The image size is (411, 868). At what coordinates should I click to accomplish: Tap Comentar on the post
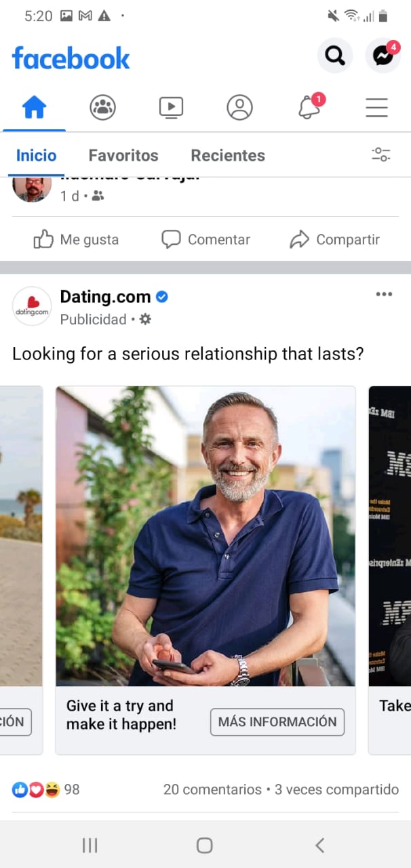point(206,239)
